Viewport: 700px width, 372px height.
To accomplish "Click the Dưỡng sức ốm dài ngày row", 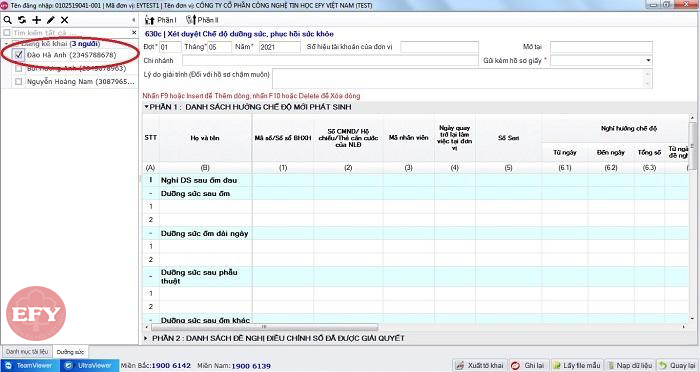I will [x=415, y=233].
